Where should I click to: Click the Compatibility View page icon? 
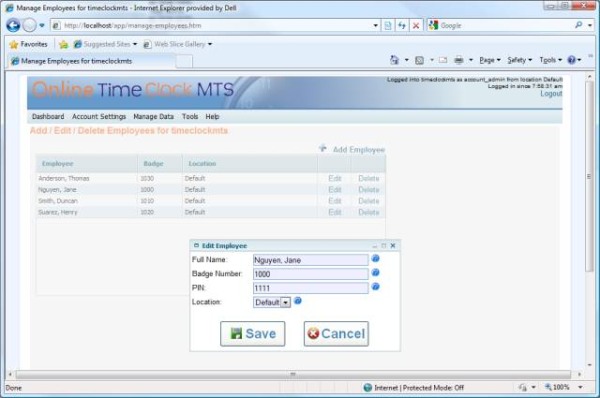(x=388, y=26)
